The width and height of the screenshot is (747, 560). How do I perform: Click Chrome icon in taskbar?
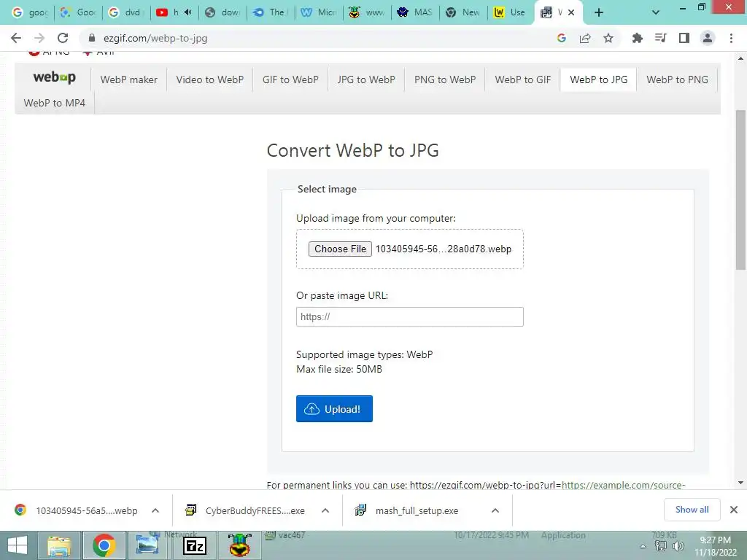coord(104,545)
